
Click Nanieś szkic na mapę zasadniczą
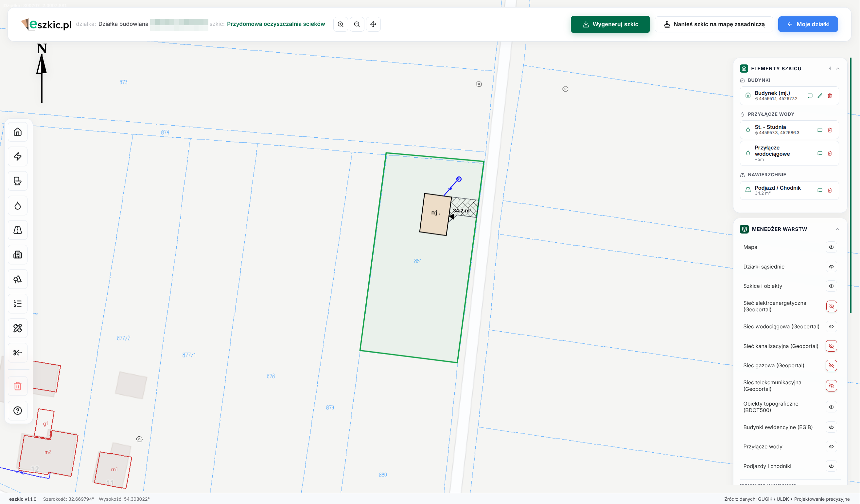[714, 24]
